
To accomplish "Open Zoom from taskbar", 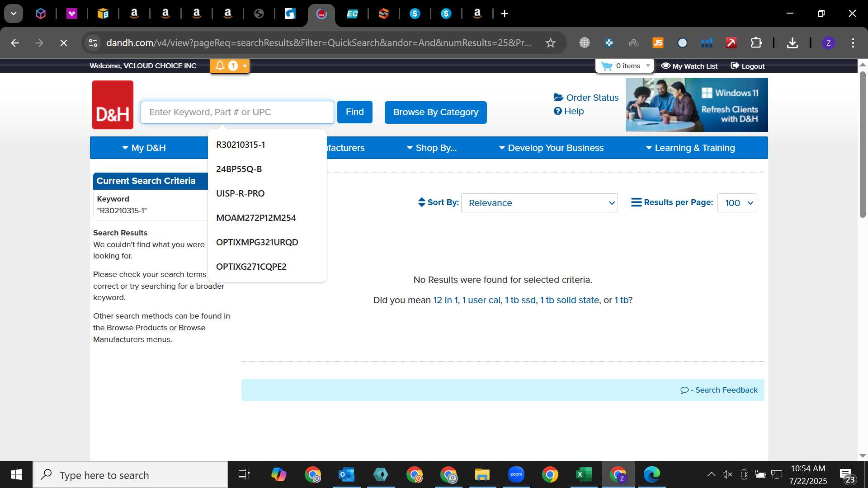I will (516, 474).
